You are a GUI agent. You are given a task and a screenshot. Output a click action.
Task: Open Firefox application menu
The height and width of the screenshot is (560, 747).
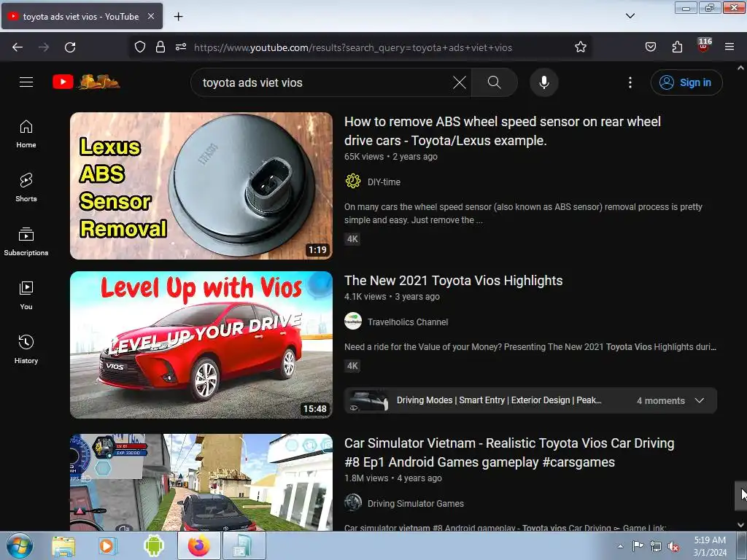(x=729, y=47)
